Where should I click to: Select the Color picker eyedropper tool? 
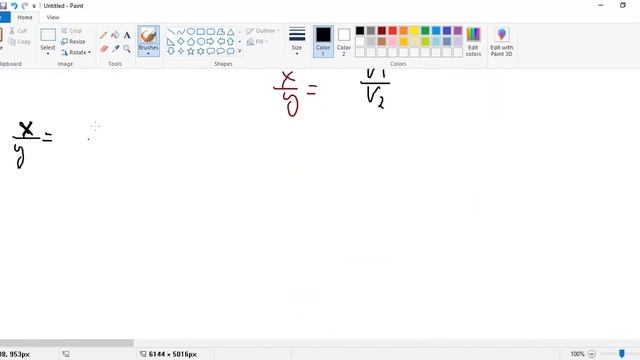tap(116, 49)
